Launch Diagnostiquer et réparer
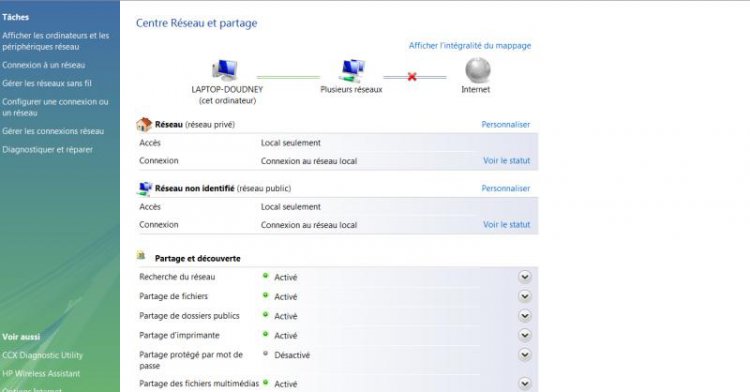The image size is (750, 392). coord(47,150)
